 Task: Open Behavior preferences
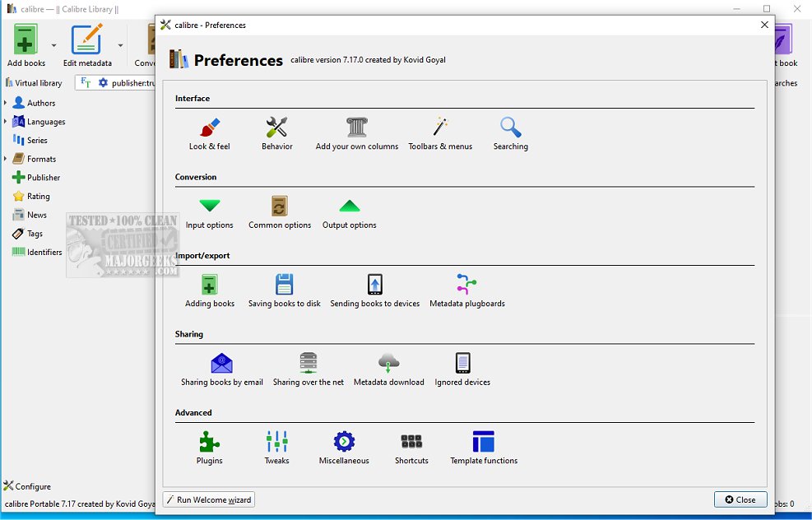(x=277, y=133)
